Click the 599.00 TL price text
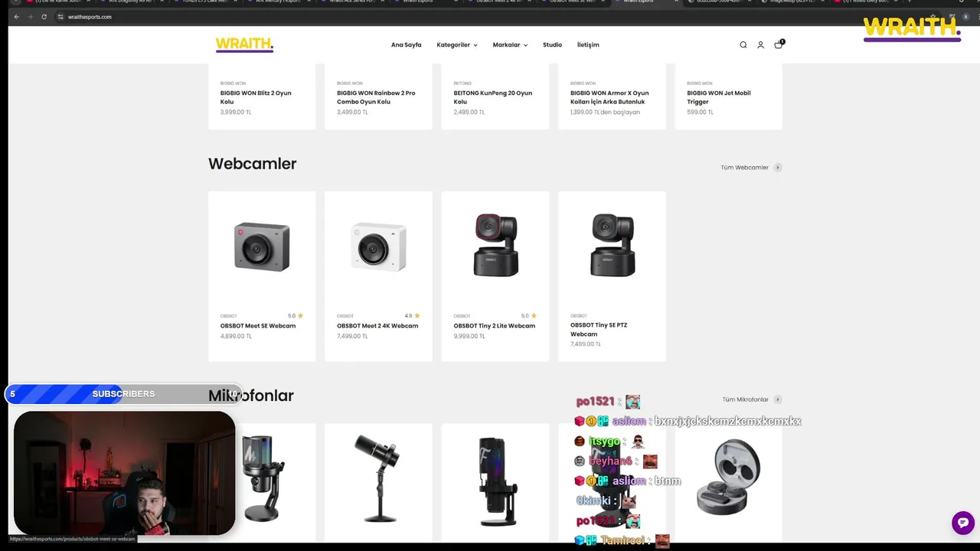980x551 pixels. point(700,112)
